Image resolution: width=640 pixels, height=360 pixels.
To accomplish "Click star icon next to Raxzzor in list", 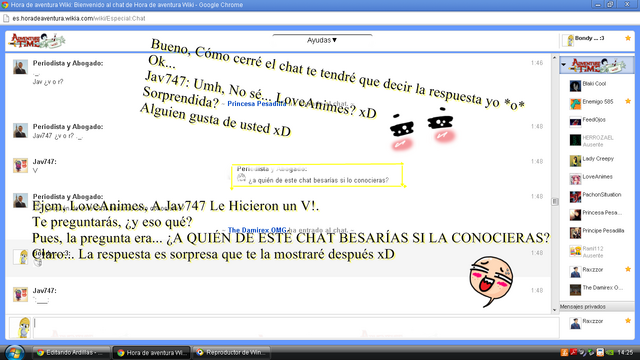I will pos(628,269).
